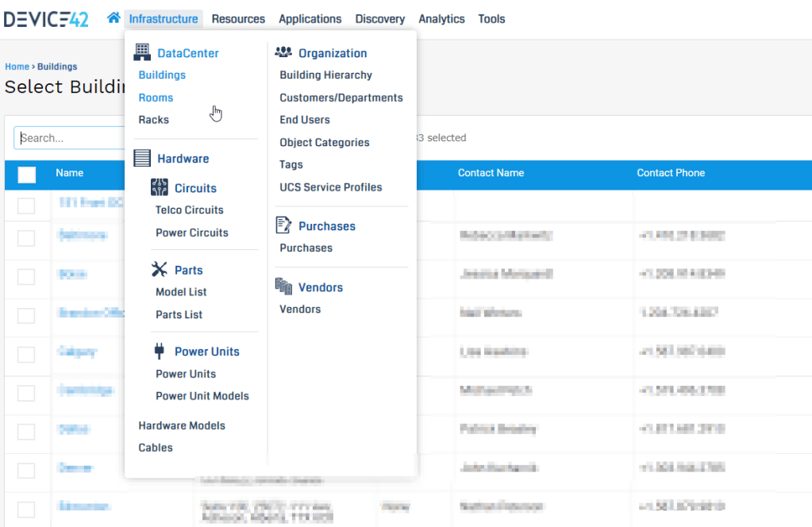Open Power Unit Models

pyautogui.click(x=202, y=396)
